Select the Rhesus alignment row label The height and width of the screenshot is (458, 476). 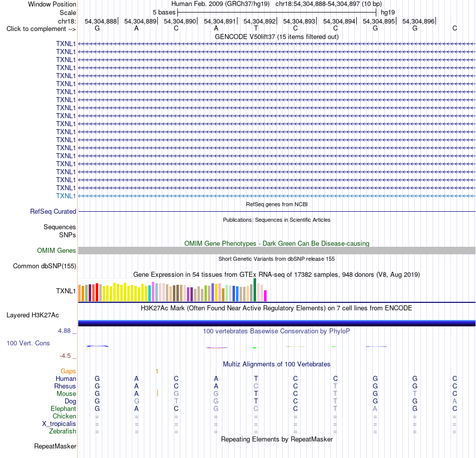(65, 386)
